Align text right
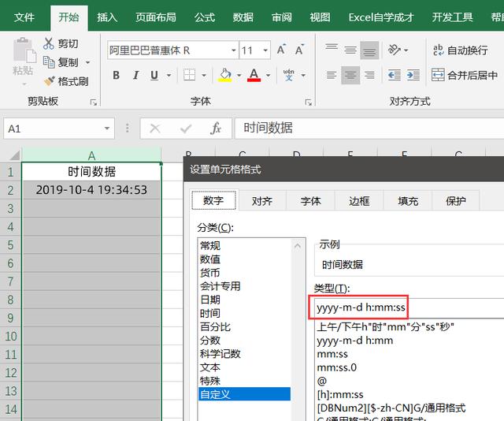The width and height of the screenshot is (504, 421). click(369, 76)
